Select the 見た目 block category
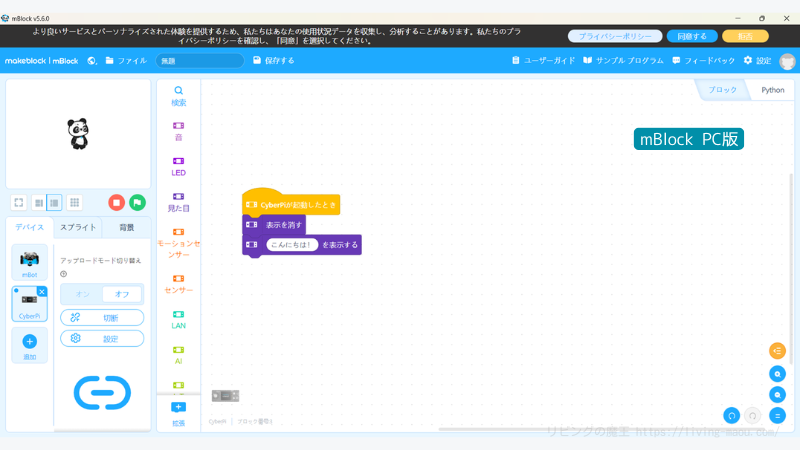Viewport: 800px width, 450px height. click(179, 203)
